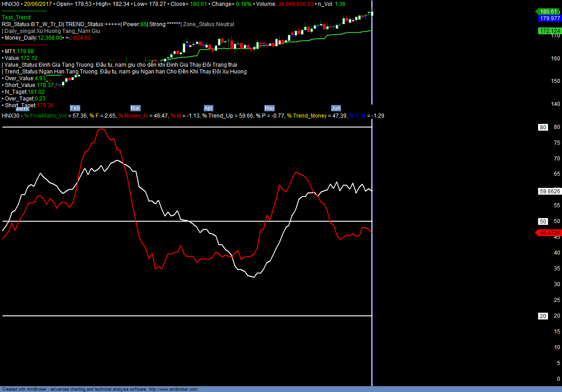Screen dimensions: 562x392
Task: Select the Mar month marker
Action: click(x=135, y=108)
